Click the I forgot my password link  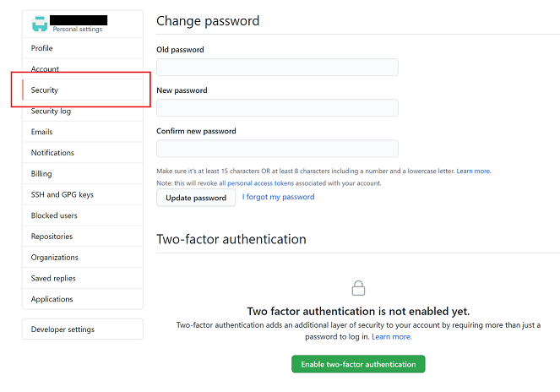[278, 197]
